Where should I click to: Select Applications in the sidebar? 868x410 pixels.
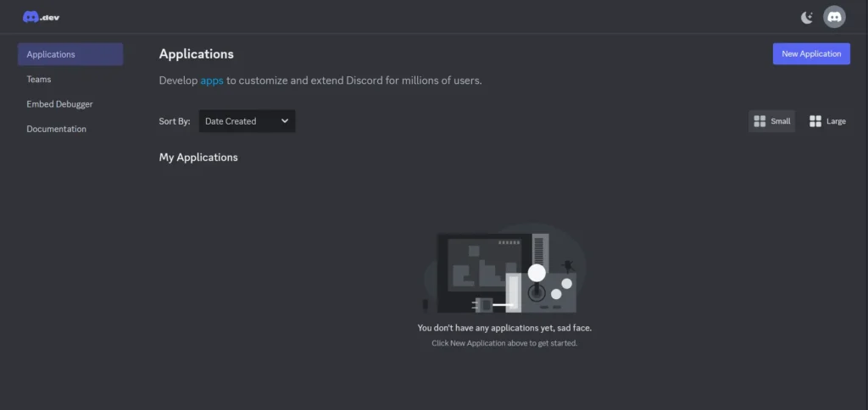tap(70, 54)
